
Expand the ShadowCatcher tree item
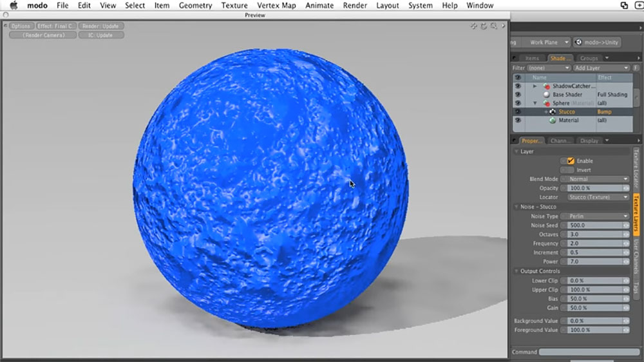tap(535, 86)
